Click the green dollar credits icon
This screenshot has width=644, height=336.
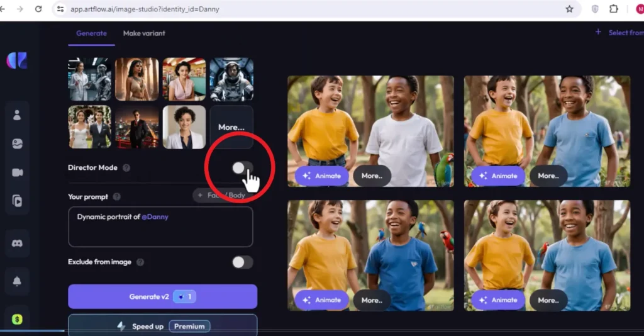(x=17, y=319)
